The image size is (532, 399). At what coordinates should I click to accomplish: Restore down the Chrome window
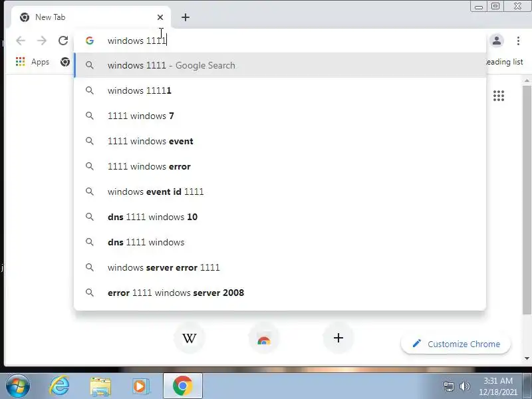(x=495, y=7)
